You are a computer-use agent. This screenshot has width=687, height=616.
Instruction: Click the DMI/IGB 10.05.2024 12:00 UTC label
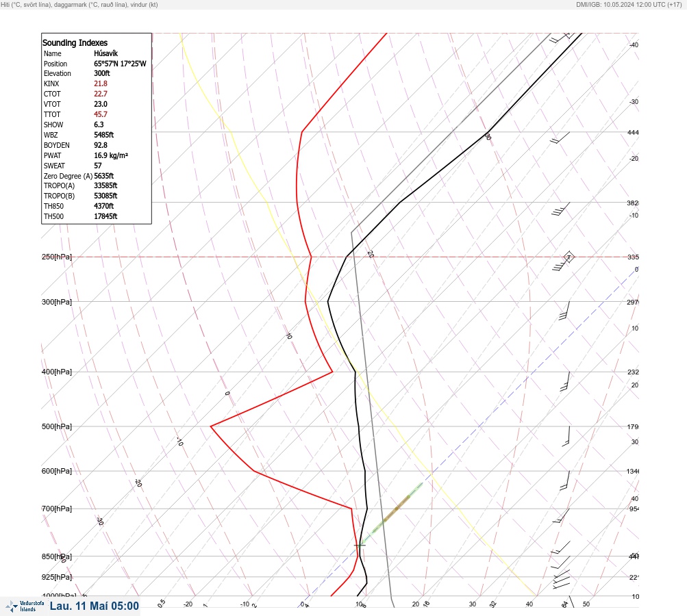629,5
